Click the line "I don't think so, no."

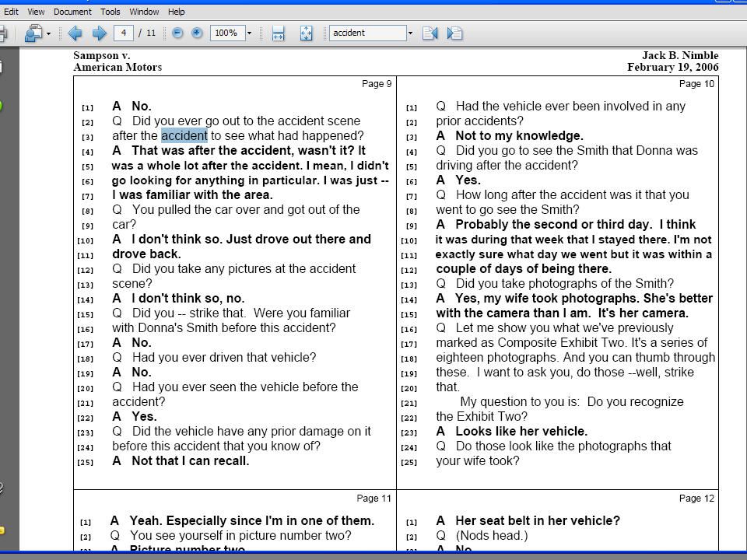pyautogui.click(x=188, y=298)
